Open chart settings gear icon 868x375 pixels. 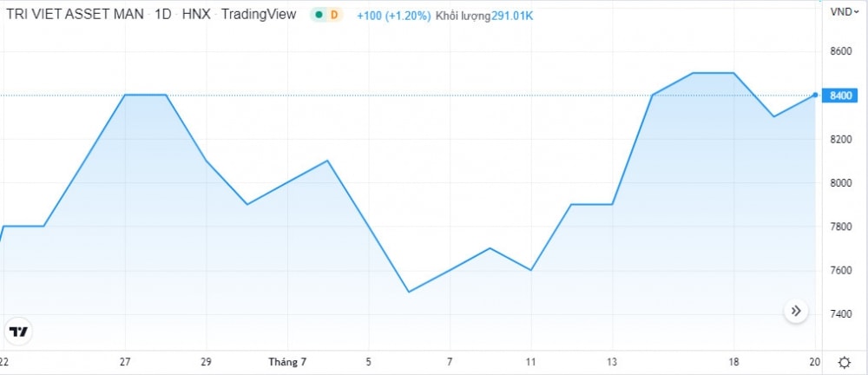845,364
